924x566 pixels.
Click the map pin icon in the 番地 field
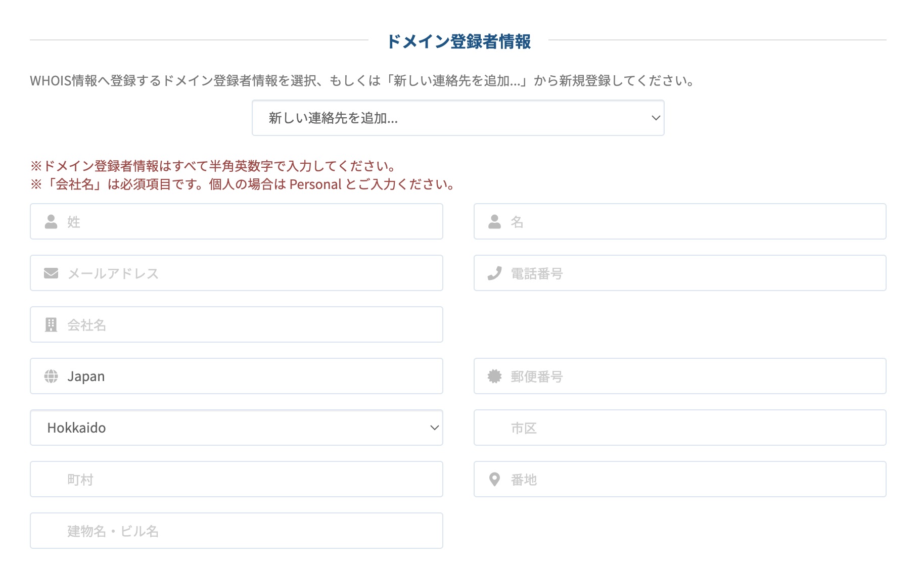pos(494,480)
